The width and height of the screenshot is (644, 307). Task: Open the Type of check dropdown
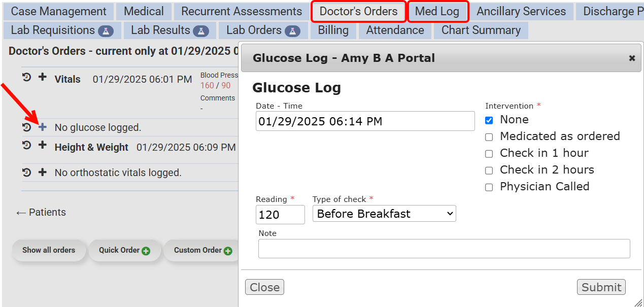point(384,214)
